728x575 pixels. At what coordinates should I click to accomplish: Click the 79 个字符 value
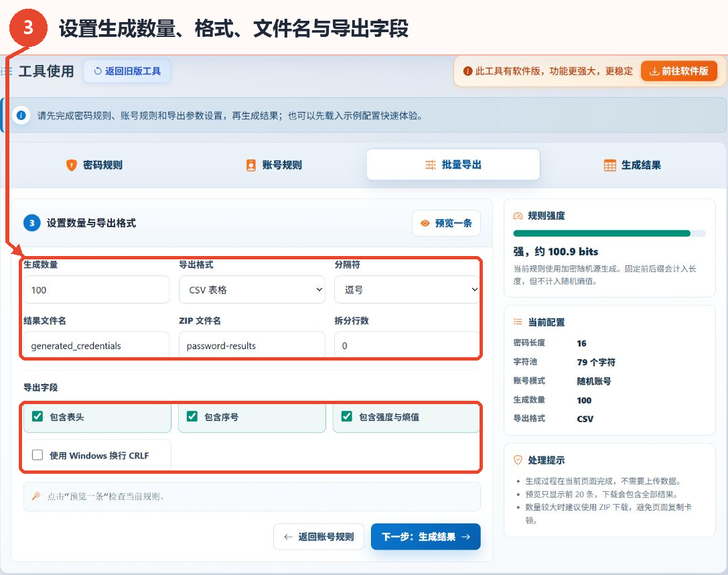click(x=595, y=363)
